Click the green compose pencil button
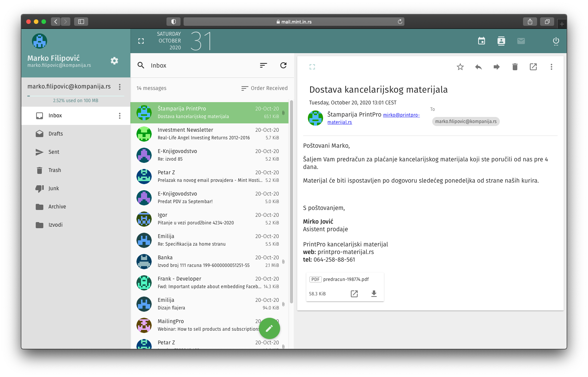588x377 pixels. click(x=269, y=328)
